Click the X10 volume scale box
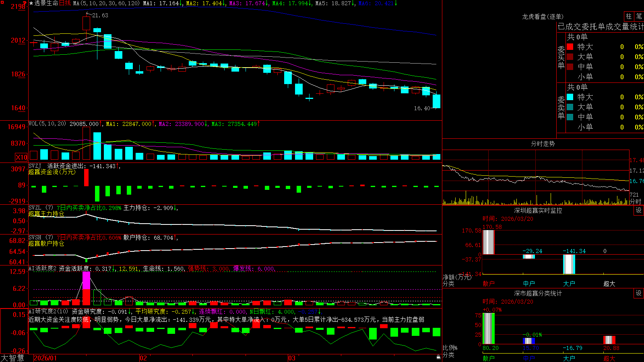The image size is (644, 362). (x=21, y=157)
